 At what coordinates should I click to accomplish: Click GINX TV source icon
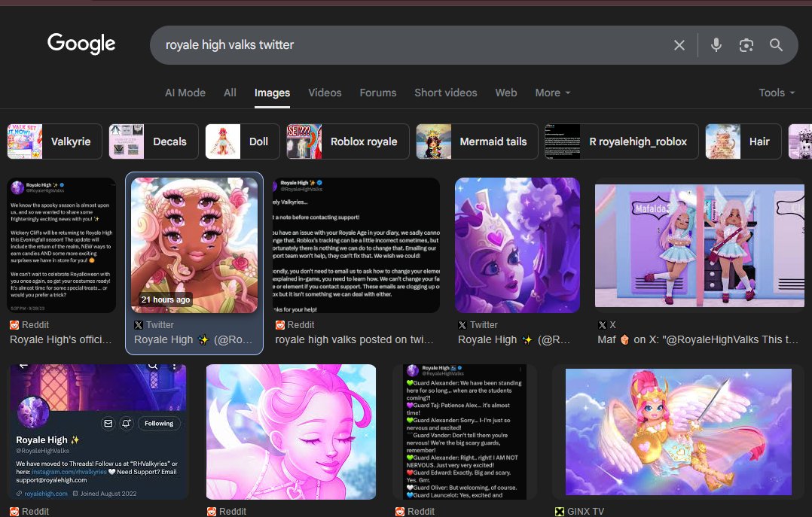tap(559, 511)
